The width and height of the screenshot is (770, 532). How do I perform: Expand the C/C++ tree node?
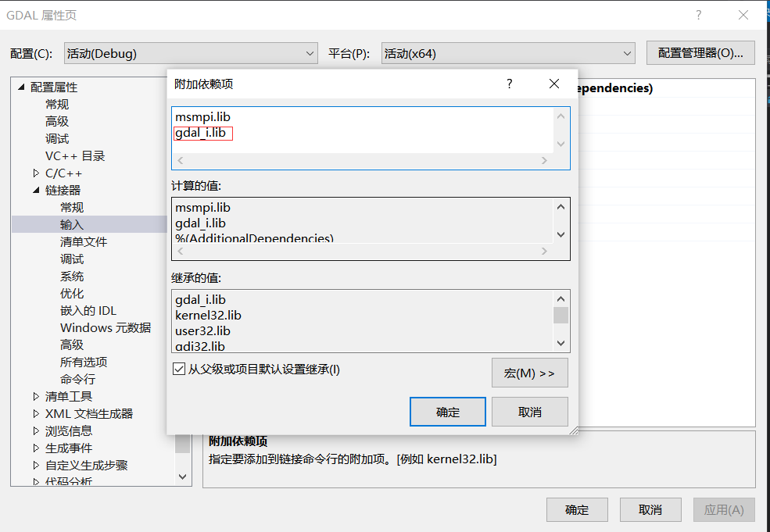[35, 173]
